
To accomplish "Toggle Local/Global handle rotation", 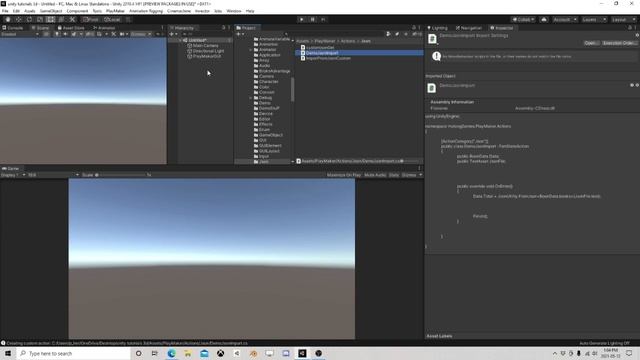I will [x=112, y=19].
